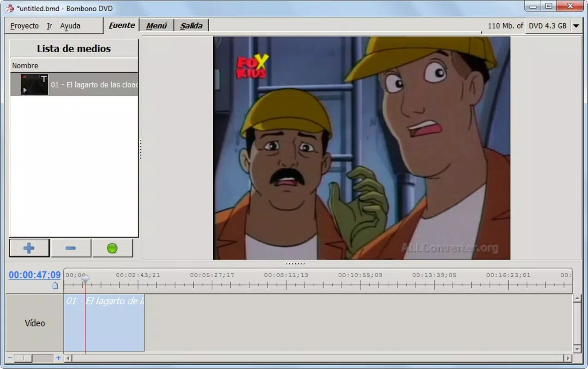Click the DVD size dropdown arrow
The image size is (588, 369).
click(576, 26)
